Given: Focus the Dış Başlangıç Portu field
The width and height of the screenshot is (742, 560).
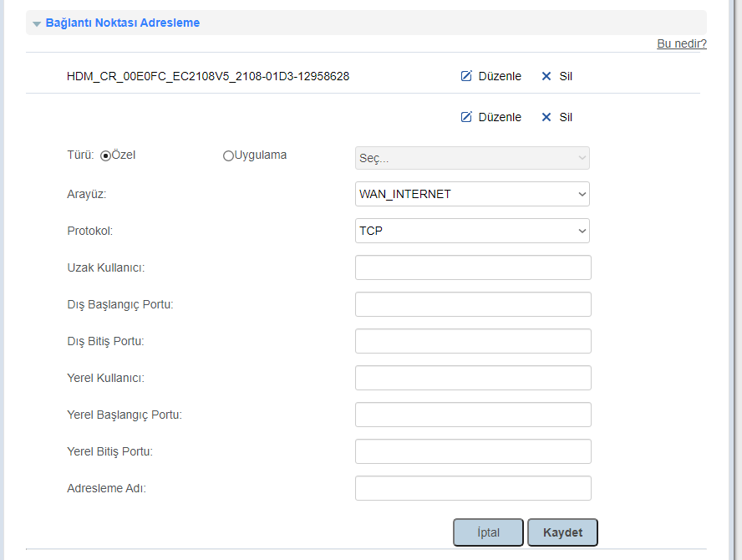Looking at the screenshot, I should (473, 304).
